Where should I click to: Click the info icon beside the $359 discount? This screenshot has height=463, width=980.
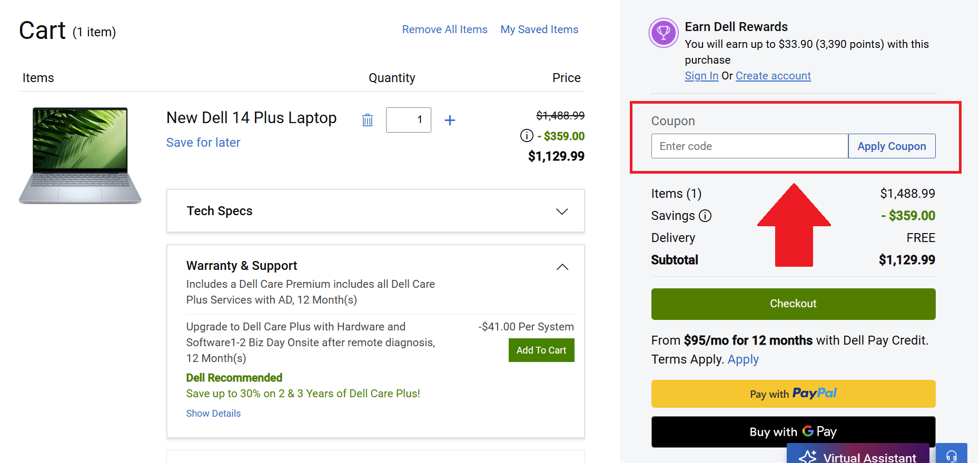(x=526, y=136)
